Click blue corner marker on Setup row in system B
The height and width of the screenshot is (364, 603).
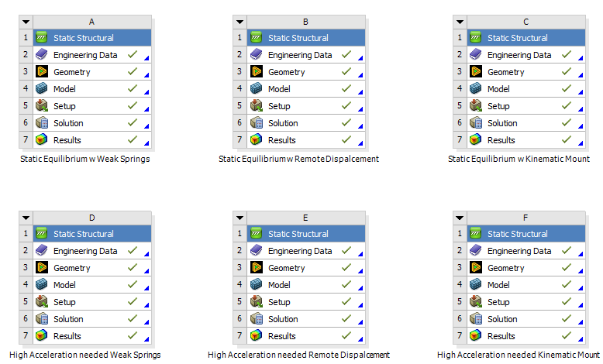click(x=360, y=109)
